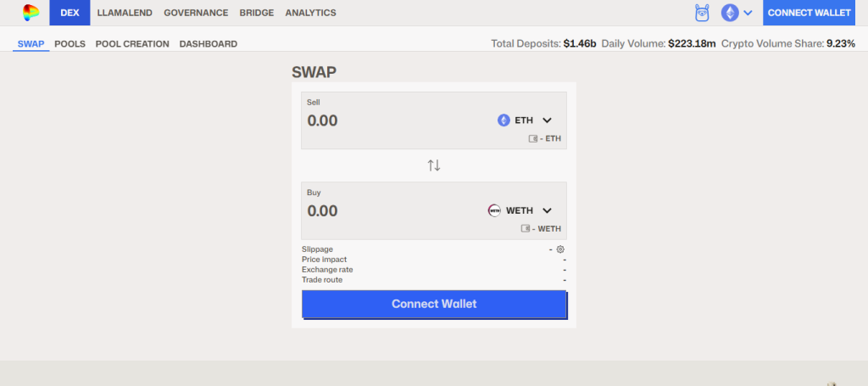Click CONNECT WALLET button in header
The image size is (868, 386).
[809, 13]
